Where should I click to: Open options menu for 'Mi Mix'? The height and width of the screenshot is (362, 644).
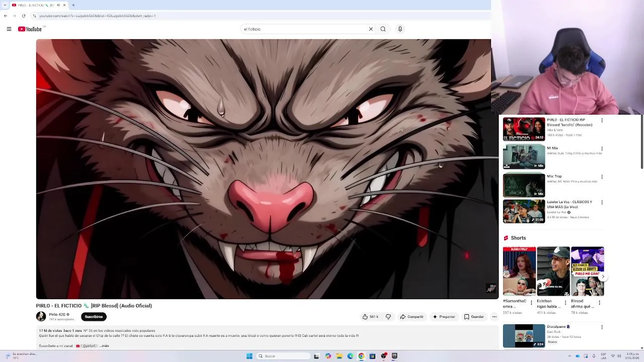[602, 149]
